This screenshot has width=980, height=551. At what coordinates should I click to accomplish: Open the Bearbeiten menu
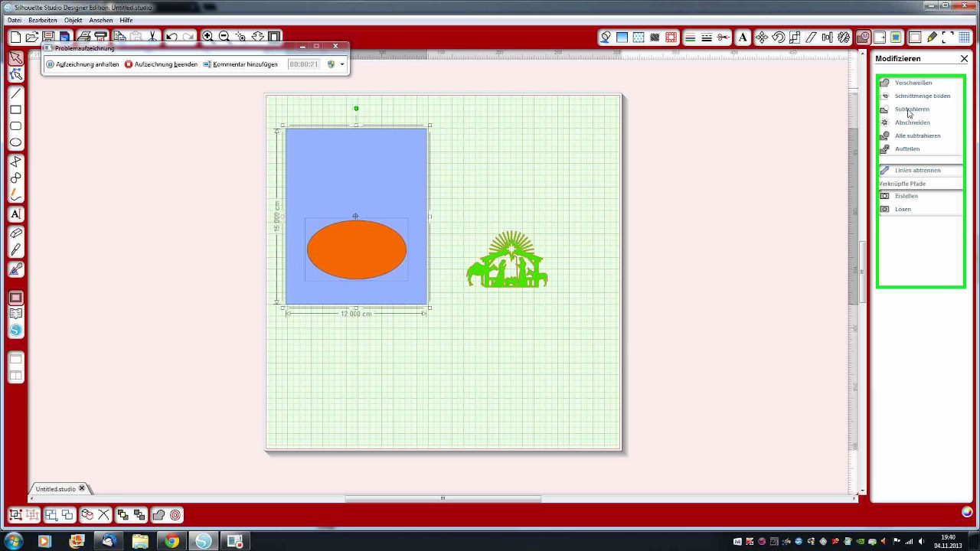click(43, 20)
